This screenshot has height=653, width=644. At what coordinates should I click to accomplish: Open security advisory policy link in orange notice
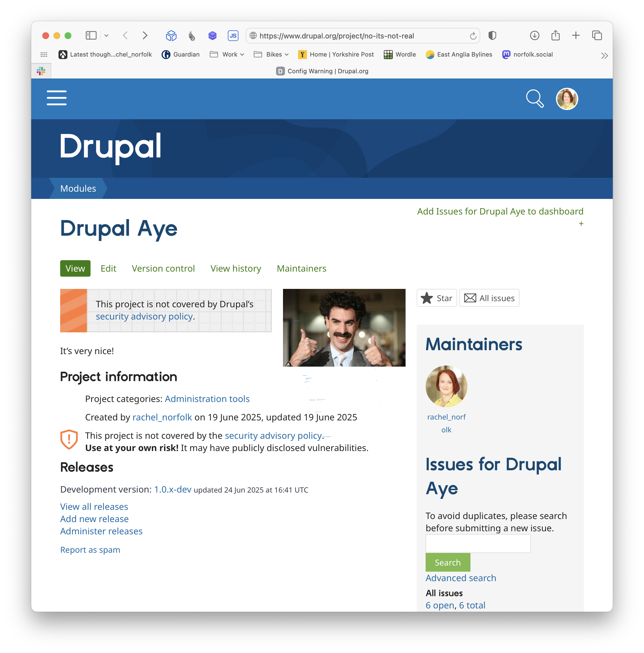(144, 316)
